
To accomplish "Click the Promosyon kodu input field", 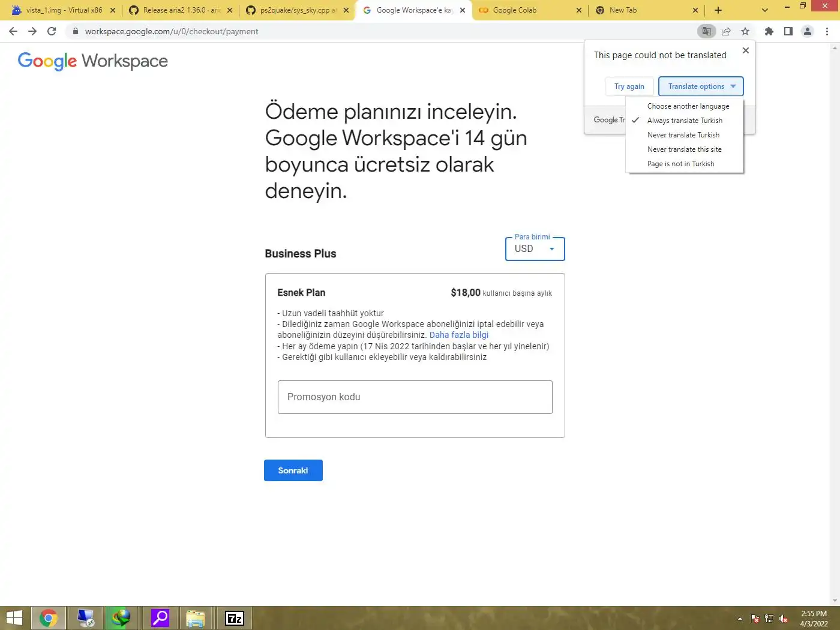I will (x=415, y=397).
